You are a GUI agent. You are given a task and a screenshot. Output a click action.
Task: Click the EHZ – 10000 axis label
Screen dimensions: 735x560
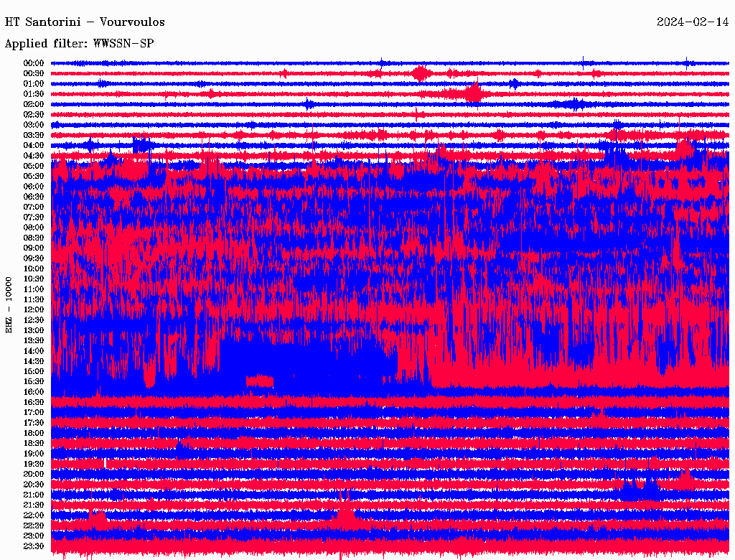tap(9, 305)
